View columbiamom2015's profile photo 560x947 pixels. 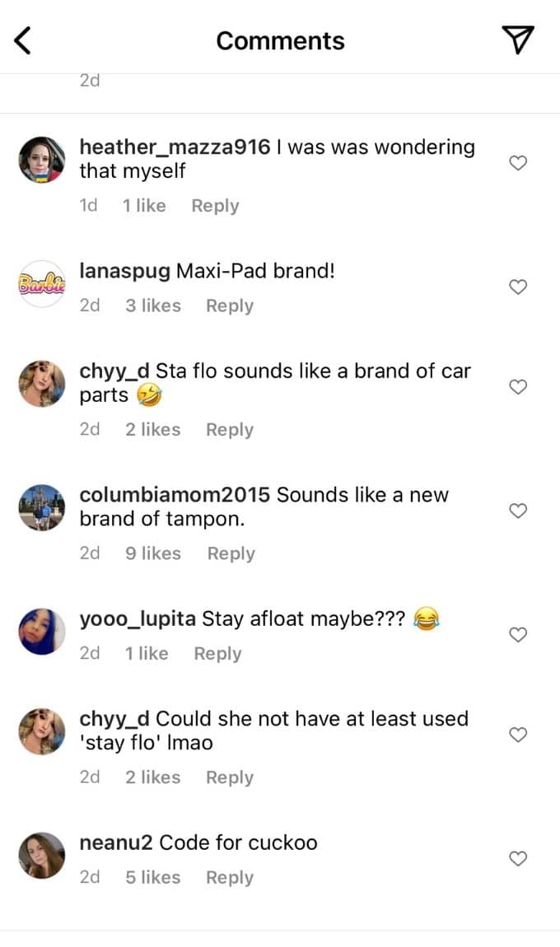coord(42,507)
